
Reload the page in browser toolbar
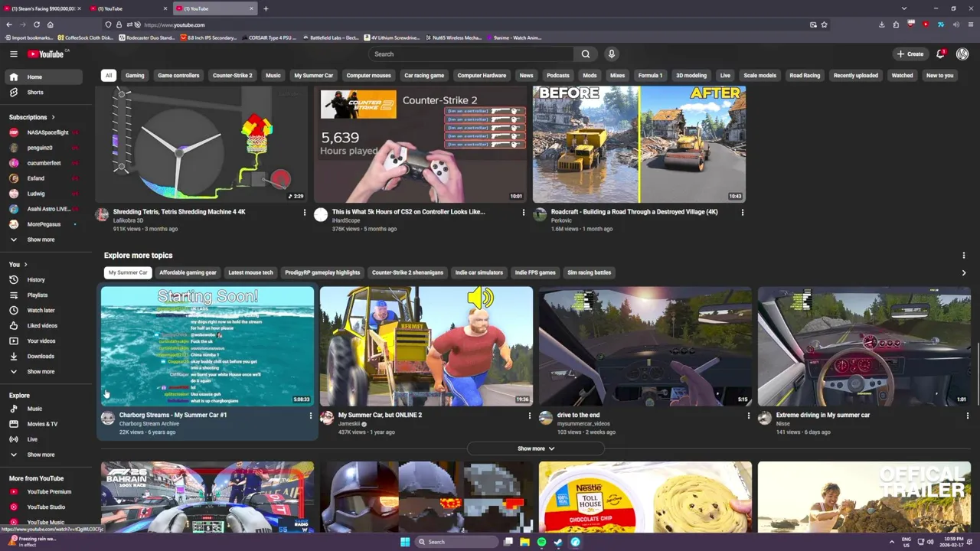click(x=36, y=24)
